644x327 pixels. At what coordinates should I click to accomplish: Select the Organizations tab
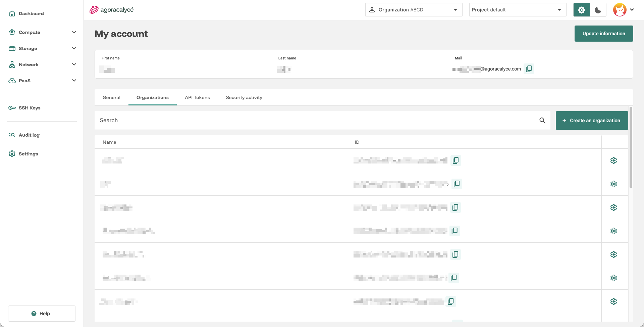153,97
